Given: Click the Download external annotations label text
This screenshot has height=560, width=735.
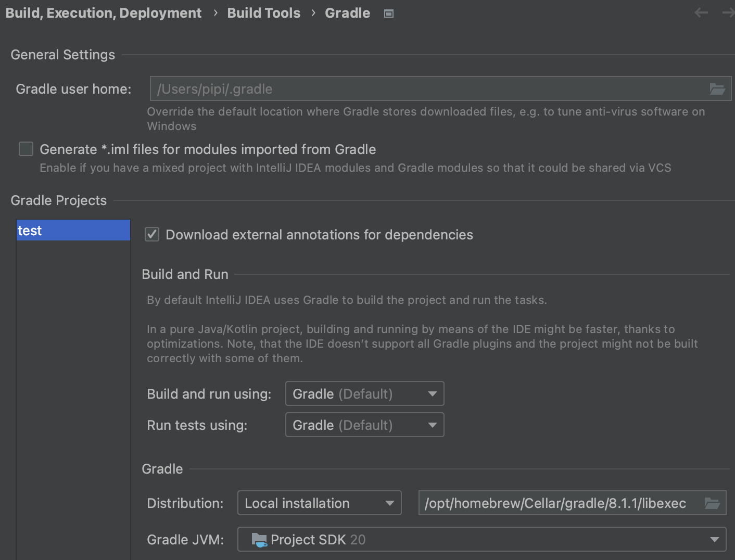Looking at the screenshot, I should pyautogui.click(x=319, y=235).
